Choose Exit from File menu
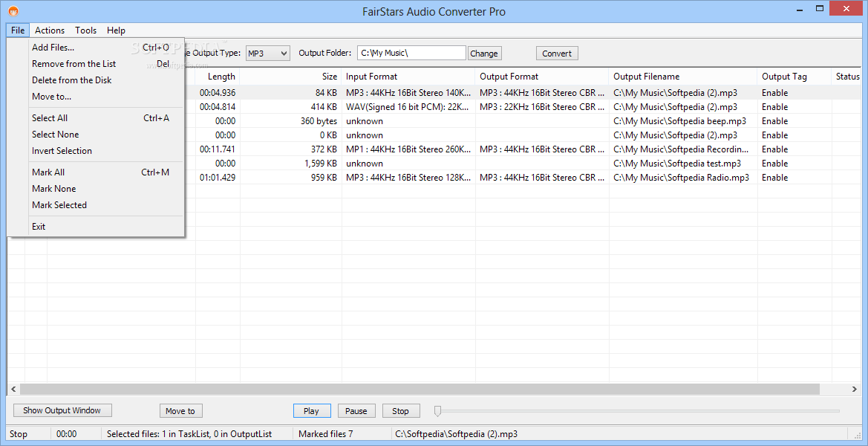The height and width of the screenshot is (446, 868). pyautogui.click(x=95, y=227)
